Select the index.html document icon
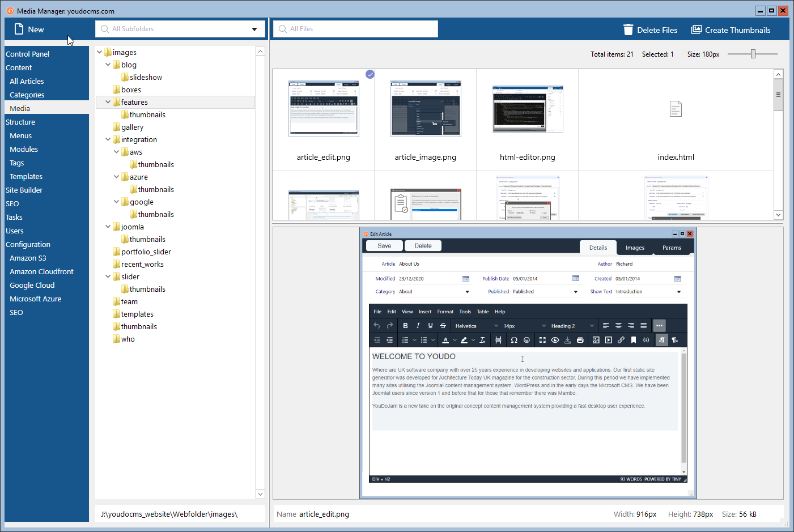Screen dimensions: 794x532 [676, 109]
